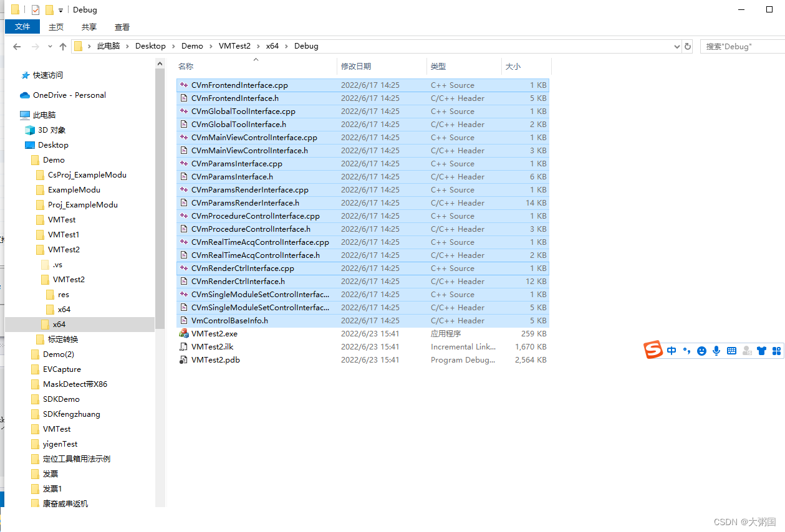Viewport: 785px width, 532px height.
Task: Select VMTest1 folder in tree
Action: (64, 235)
